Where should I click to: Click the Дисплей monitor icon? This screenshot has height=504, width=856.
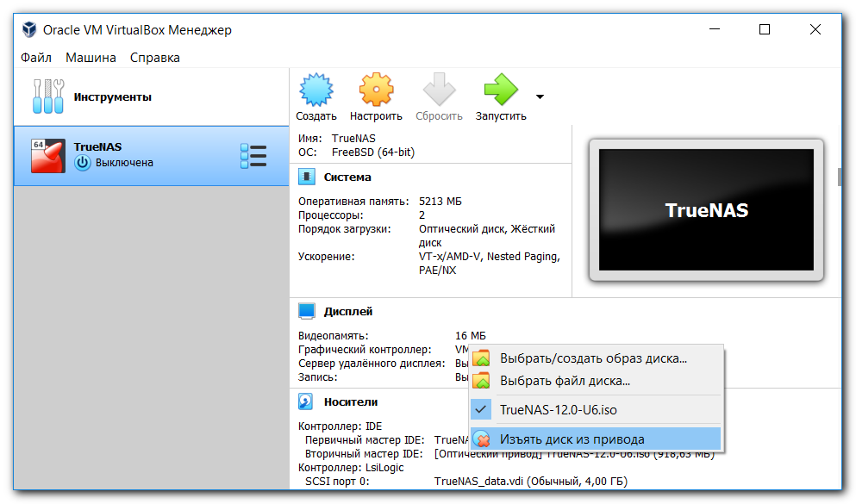306,311
